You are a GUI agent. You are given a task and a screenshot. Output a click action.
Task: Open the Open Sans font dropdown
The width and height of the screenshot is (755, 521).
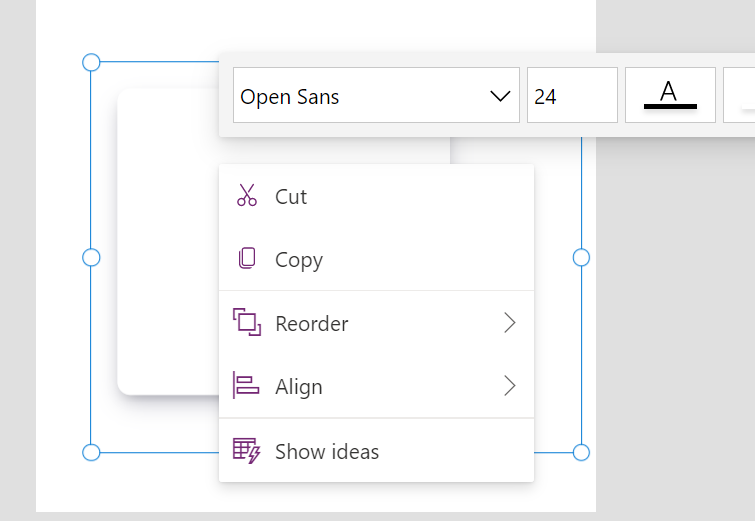376,95
